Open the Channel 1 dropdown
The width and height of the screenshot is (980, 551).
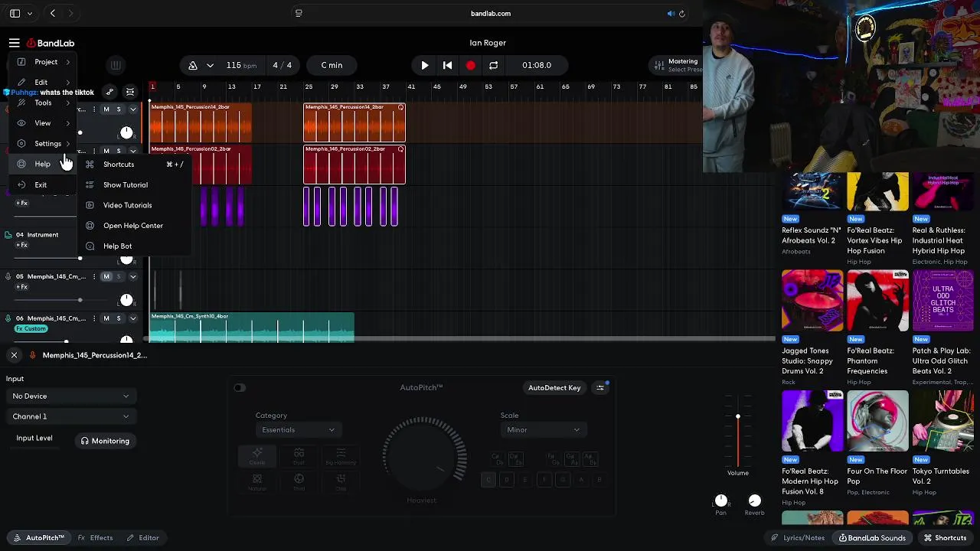70,416
